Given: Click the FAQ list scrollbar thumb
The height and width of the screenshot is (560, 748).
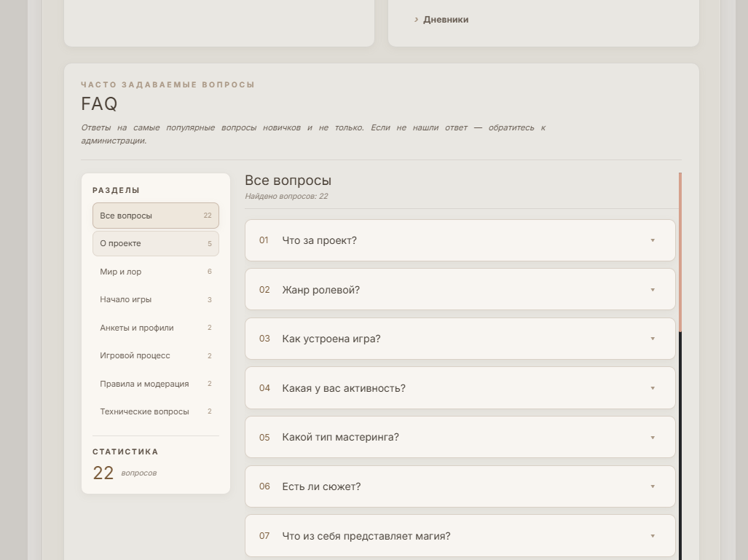Looking at the screenshot, I should coord(680,252).
